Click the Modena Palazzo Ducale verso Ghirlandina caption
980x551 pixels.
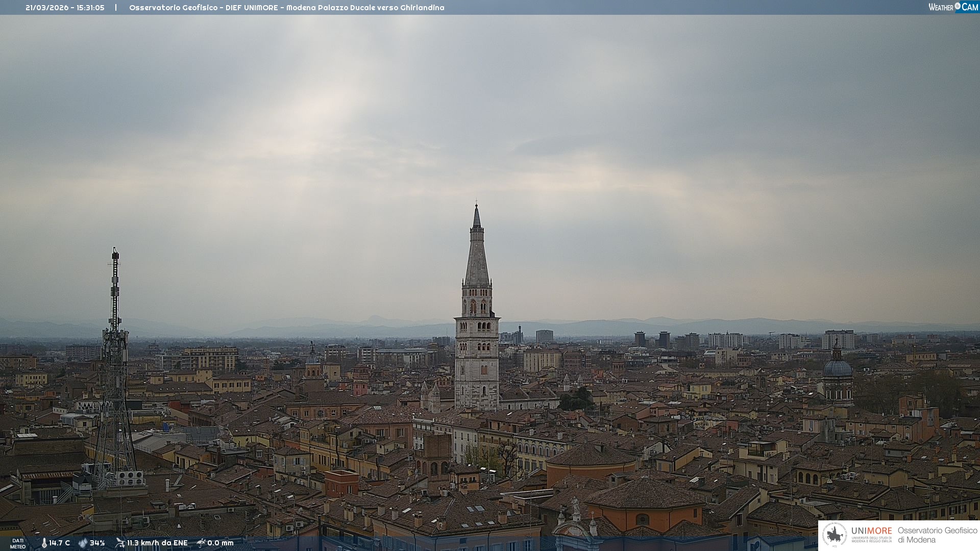tap(365, 8)
